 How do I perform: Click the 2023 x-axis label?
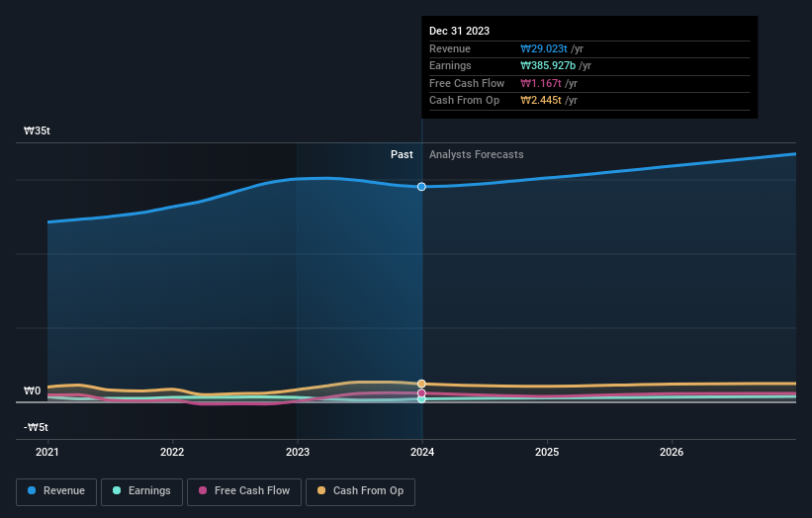pyautogui.click(x=298, y=453)
